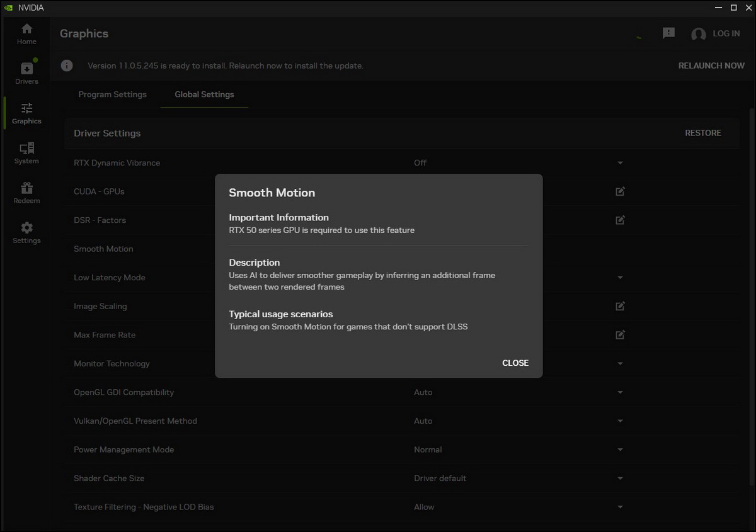Click the feedback speech bubble icon
Screen dimensions: 756x532
[x=669, y=33]
